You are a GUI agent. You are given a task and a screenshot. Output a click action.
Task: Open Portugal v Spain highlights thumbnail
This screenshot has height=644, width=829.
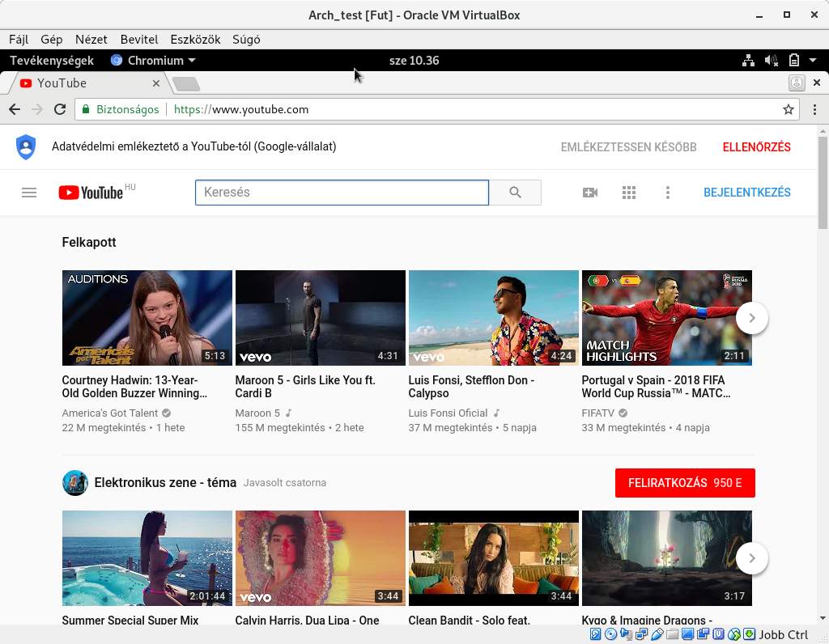click(667, 318)
